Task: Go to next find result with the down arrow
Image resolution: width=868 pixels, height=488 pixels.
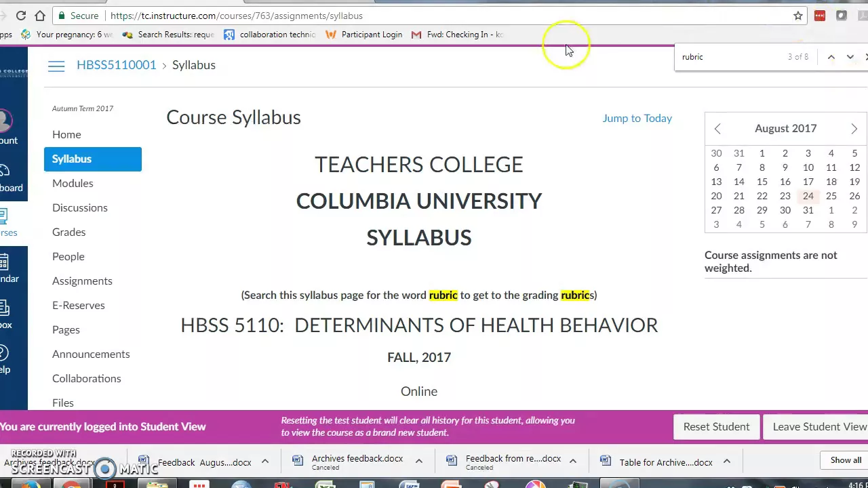Action: pos(850,57)
